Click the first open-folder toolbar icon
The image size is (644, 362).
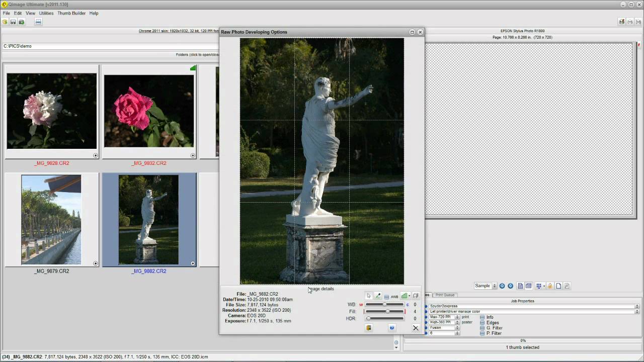(x=5, y=22)
